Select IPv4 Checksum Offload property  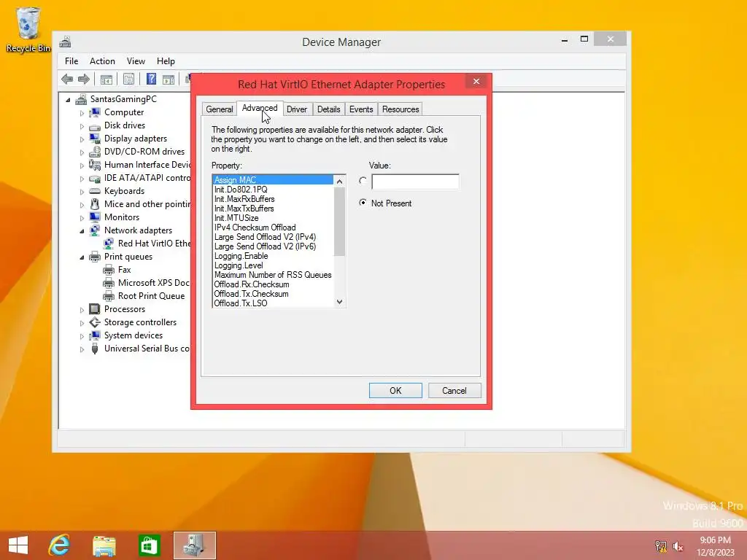pyautogui.click(x=273, y=227)
